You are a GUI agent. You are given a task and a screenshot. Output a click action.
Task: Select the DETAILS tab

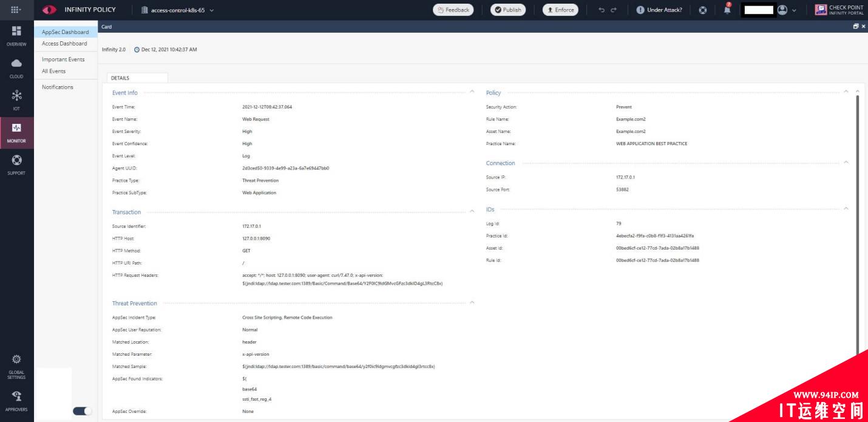tap(137, 78)
